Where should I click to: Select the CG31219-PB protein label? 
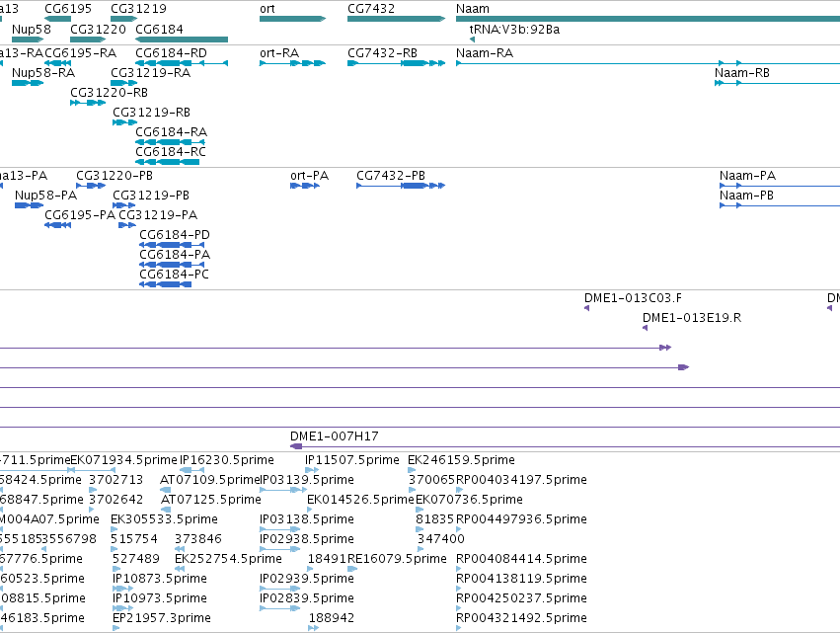(151, 196)
